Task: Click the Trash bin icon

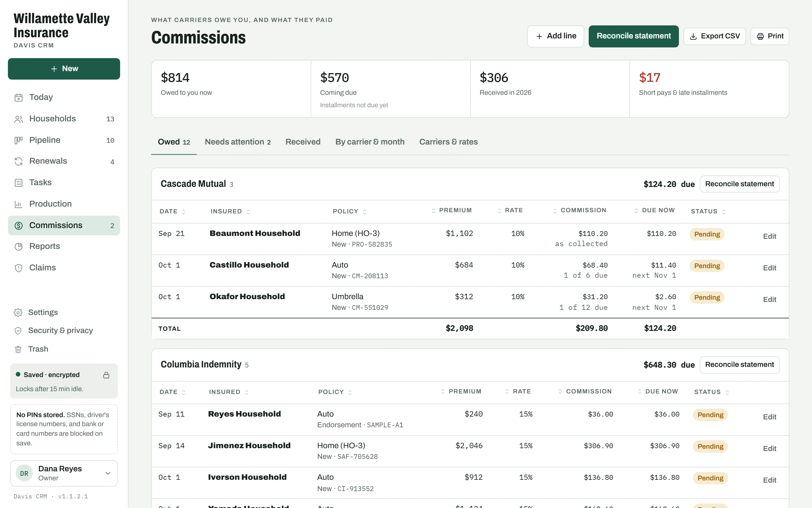Action: (18, 349)
